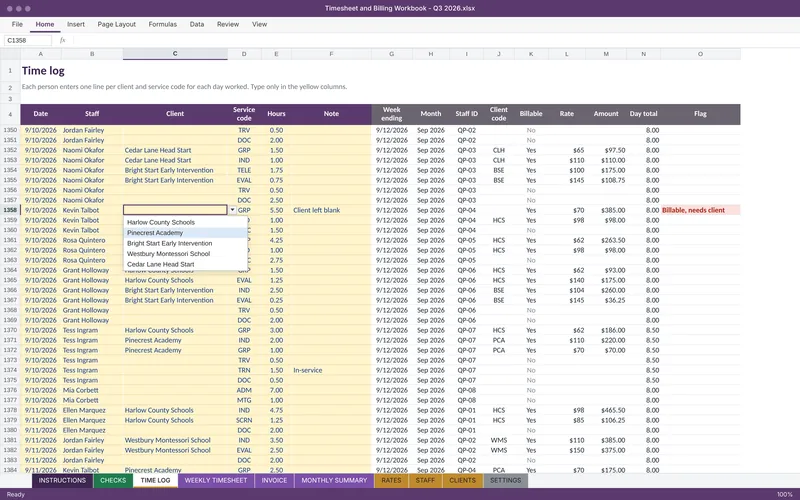The image size is (800, 500).
Task: Click 'Cedar Lane Head Start' in row 1352
Action: click(175, 150)
